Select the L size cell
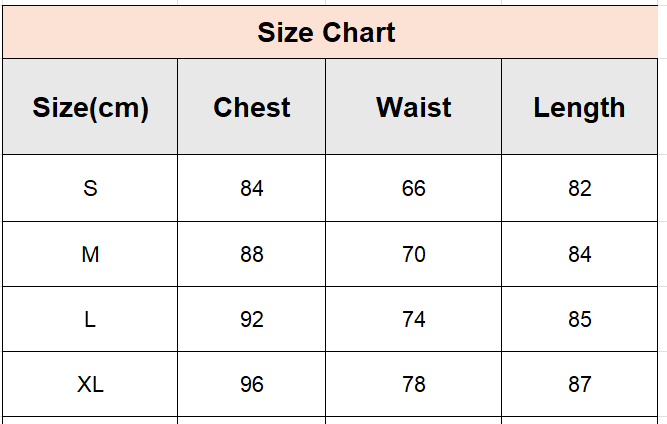Viewport: 667px width, 424px height. pos(90,319)
